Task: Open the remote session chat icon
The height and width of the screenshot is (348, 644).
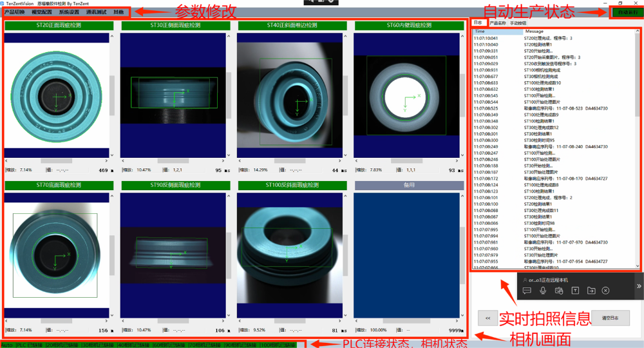Action: coord(527,291)
